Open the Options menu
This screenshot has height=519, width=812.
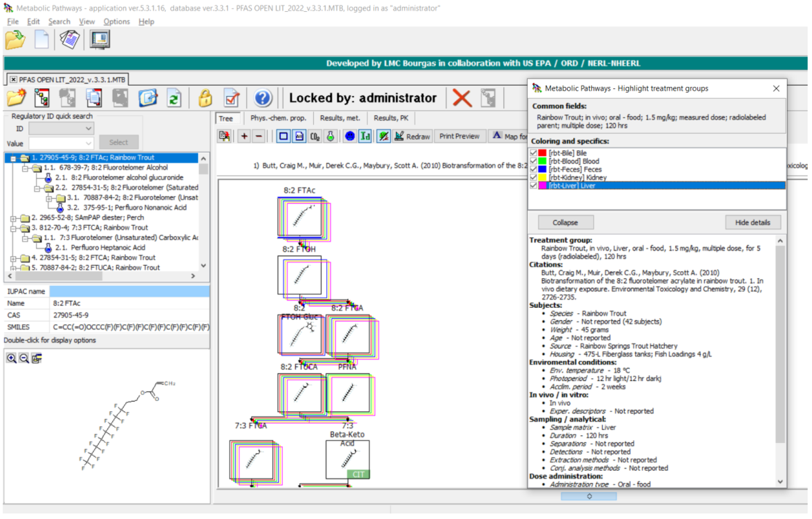click(116, 22)
